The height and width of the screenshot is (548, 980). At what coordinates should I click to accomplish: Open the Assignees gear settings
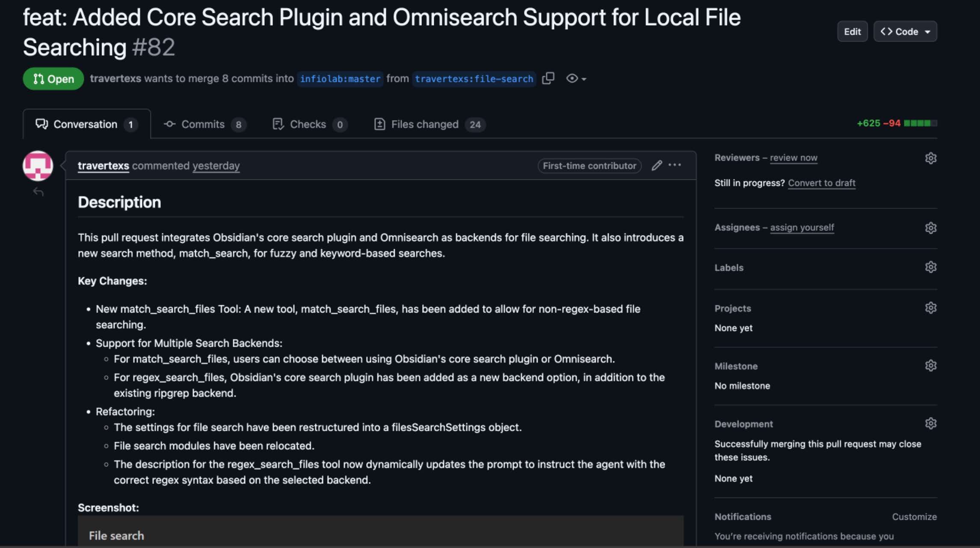(x=930, y=228)
